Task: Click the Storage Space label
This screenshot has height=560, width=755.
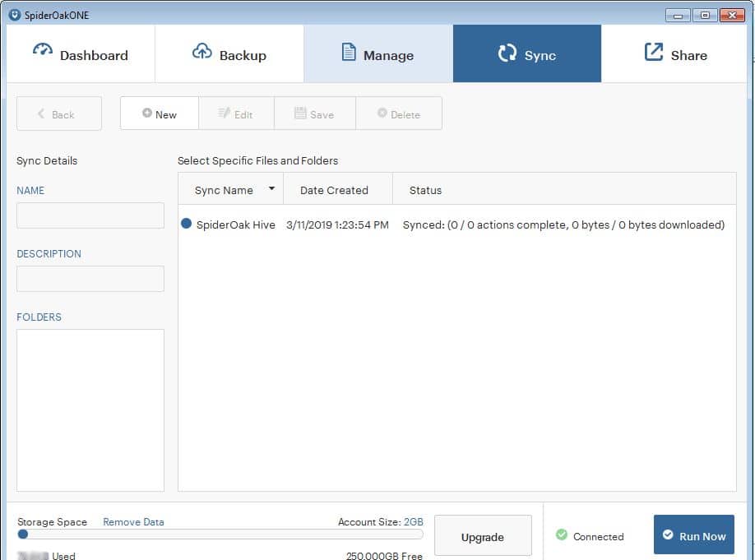Action: (x=52, y=522)
